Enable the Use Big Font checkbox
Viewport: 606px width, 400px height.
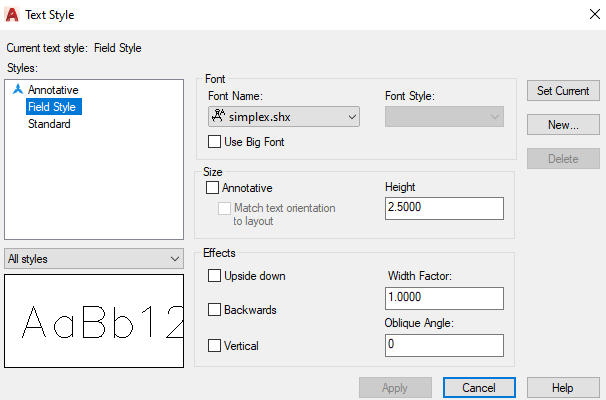tap(214, 142)
